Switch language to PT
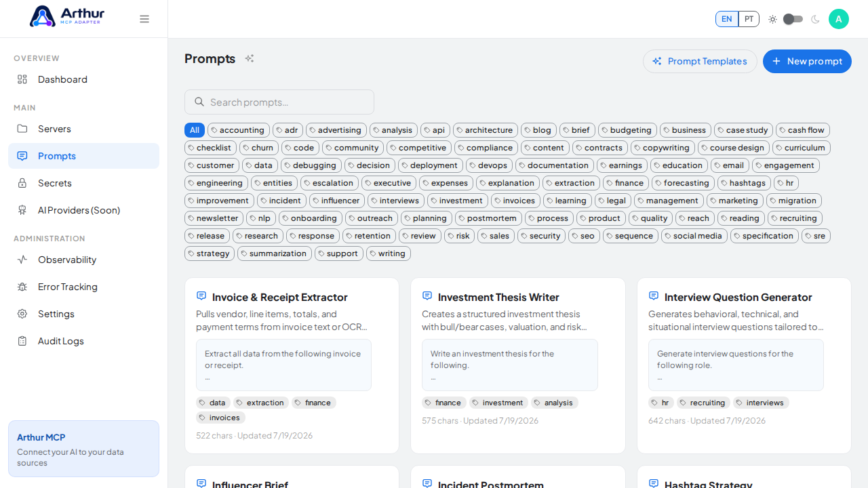The image size is (868, 488). (x=749, y=19)
